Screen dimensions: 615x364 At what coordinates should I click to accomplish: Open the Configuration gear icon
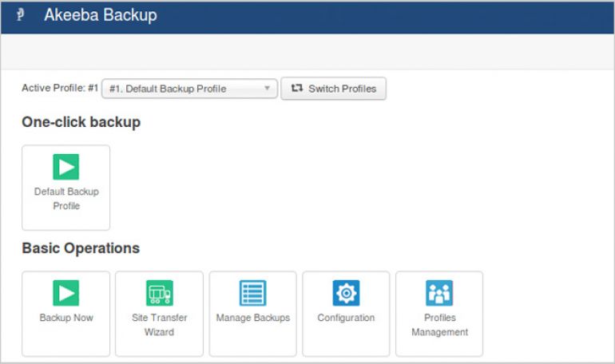(x=346, y=293)
